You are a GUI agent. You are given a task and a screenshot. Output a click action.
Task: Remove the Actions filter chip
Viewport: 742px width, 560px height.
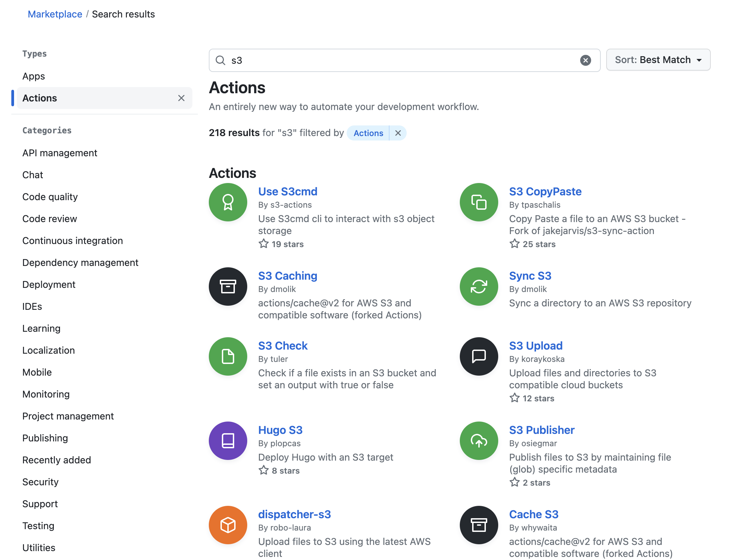[398, 133]
